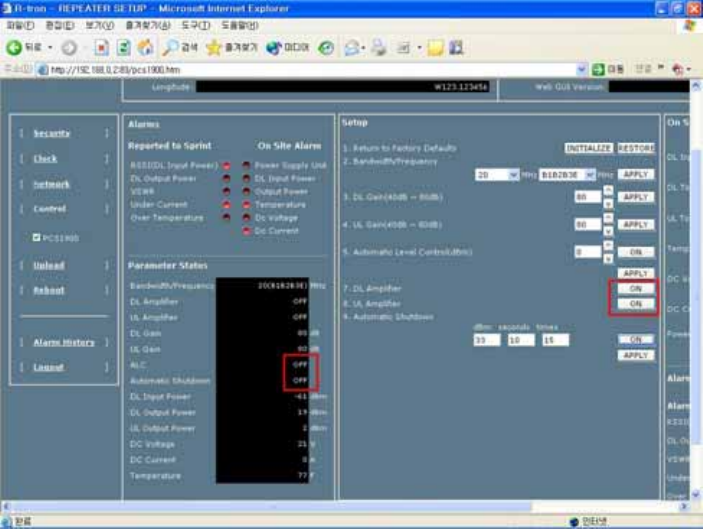This screenshot has height=529, width=703.
Task: Apply the Bandwidth/Frequency setting
Action: tap(635, 174)
